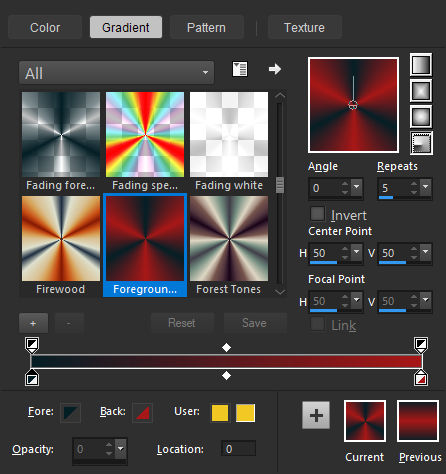Click the Reset button

182,323
